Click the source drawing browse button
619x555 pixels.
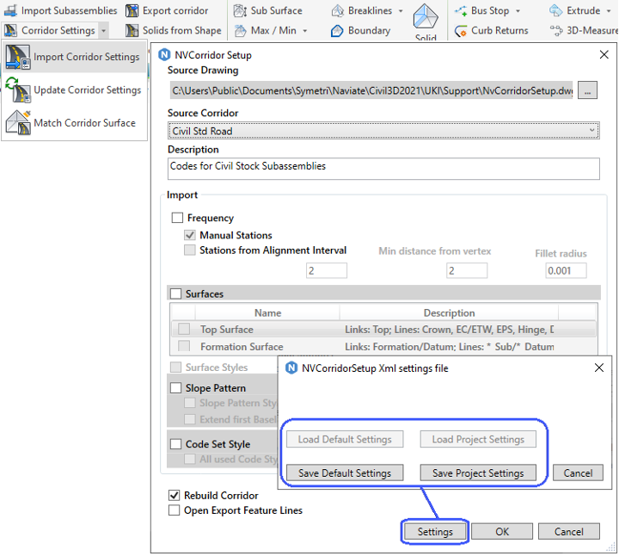[x=588, y=91]
